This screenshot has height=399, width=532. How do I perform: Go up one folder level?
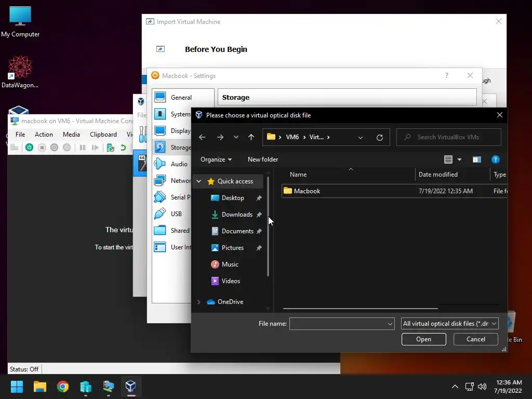coord(251,137)
